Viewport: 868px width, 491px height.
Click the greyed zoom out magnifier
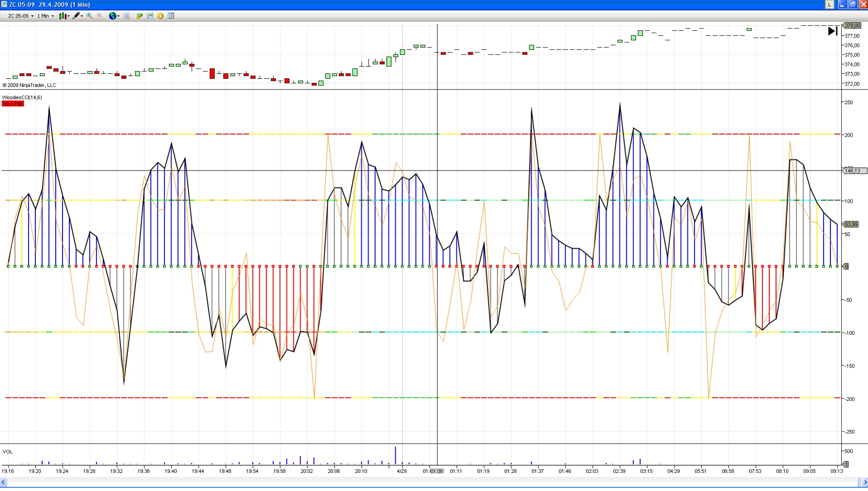[100, 16]
